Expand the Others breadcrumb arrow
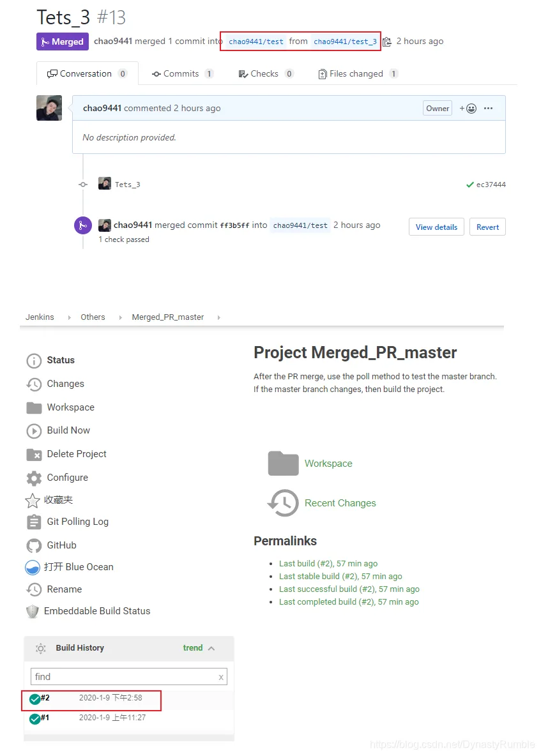This screenshot has width=541, height=756. coord(120,317)
